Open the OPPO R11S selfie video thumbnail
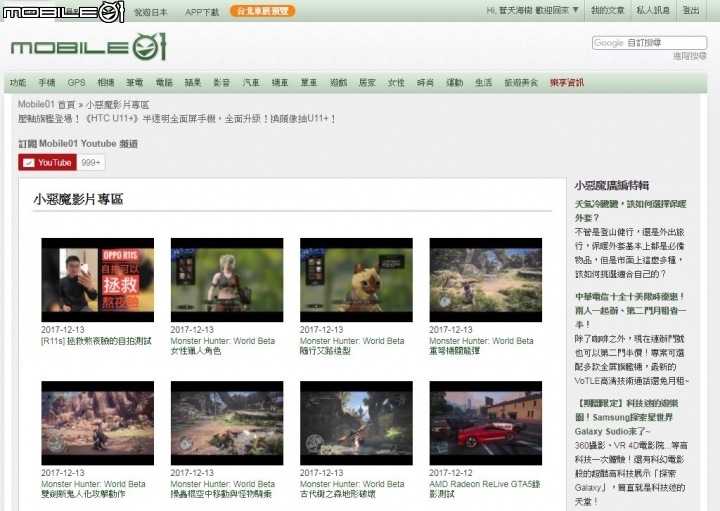The height and width of the screenshot is (511, 720). 98,280
